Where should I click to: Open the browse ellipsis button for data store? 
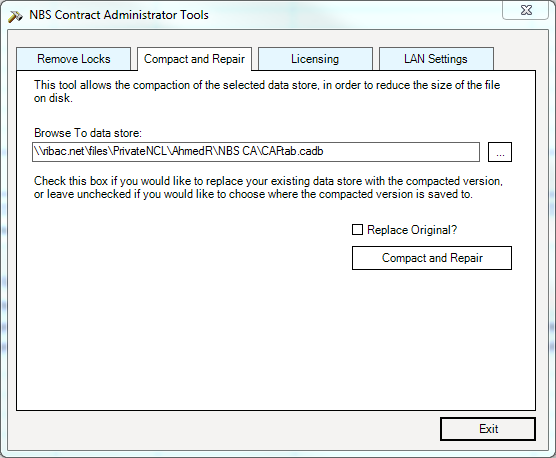pos(500,152)
